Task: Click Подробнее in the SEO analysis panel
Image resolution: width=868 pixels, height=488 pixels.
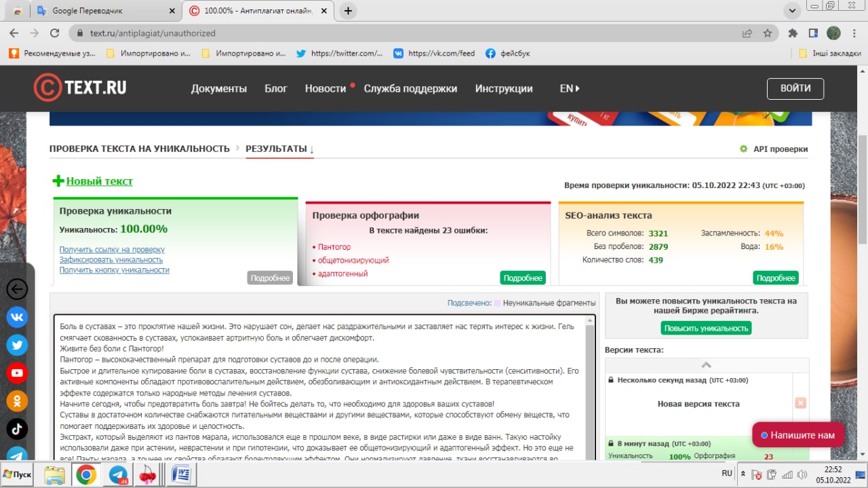Action: pos(776,278)
